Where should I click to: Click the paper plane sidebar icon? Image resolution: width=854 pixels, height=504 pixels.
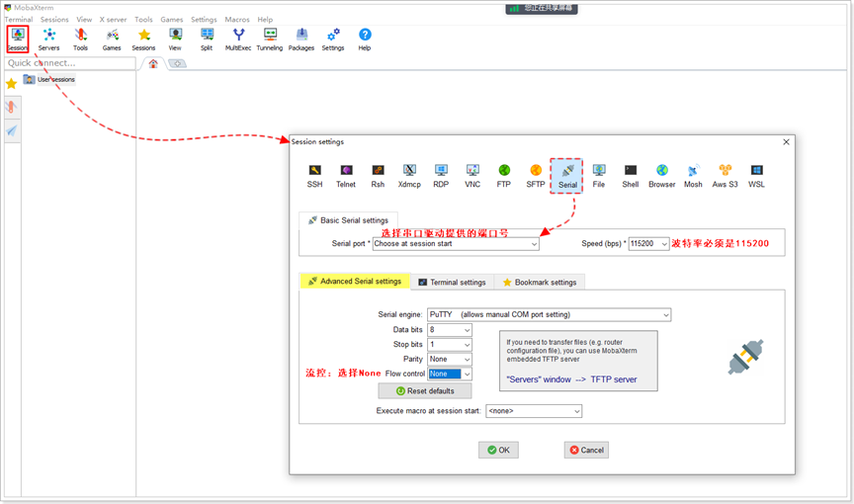12,130
